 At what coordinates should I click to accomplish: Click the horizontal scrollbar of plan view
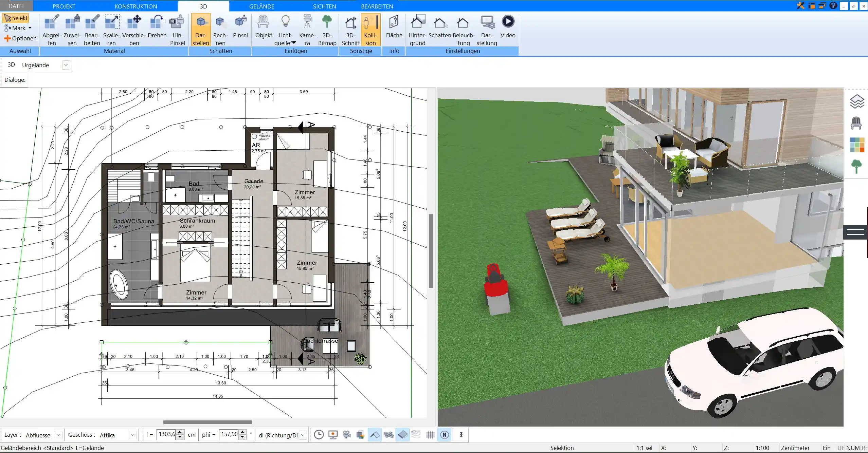click(x=207, y=422)
